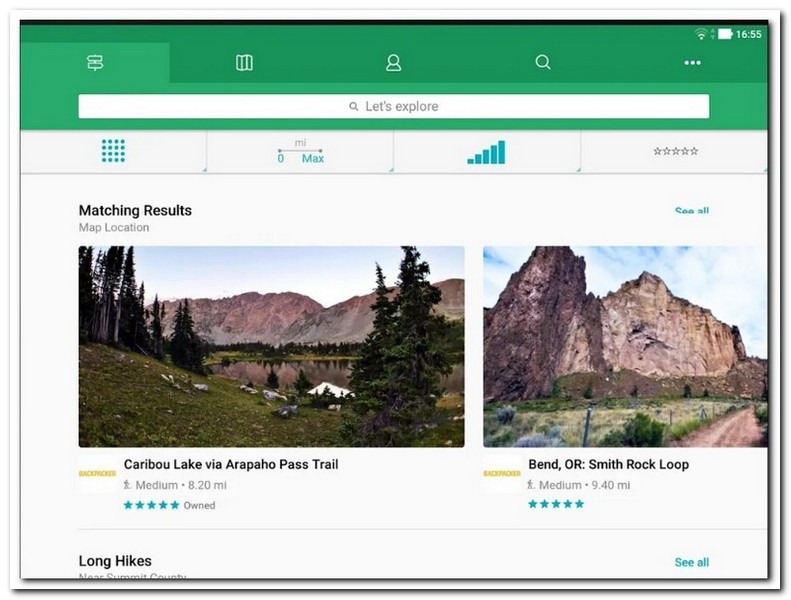Adjust the 0 to Max distance slider
Screen dimensions: 791x600
[x=300, y=152]
